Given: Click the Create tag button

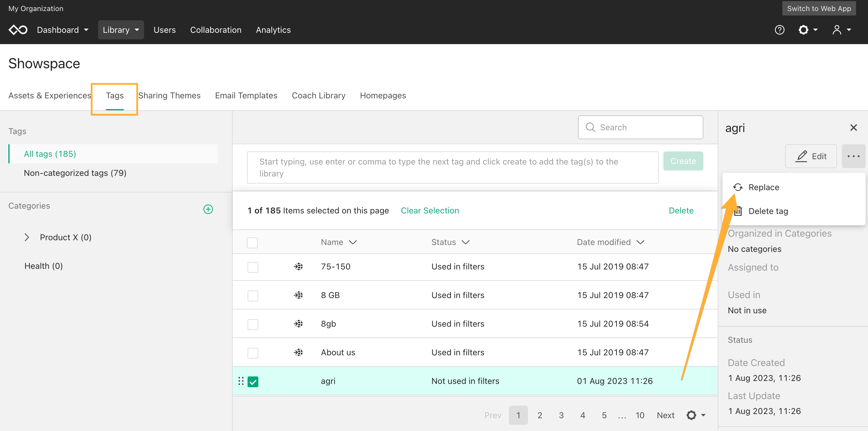Looking at the screenshot, I should (683, 161).
